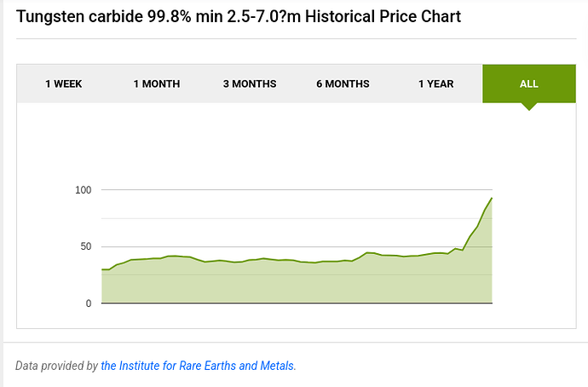Image resolution: width=588 pixels, height=387 pixels.
Task: Select the 1 MONTH range tab
Action: [156, 84]
